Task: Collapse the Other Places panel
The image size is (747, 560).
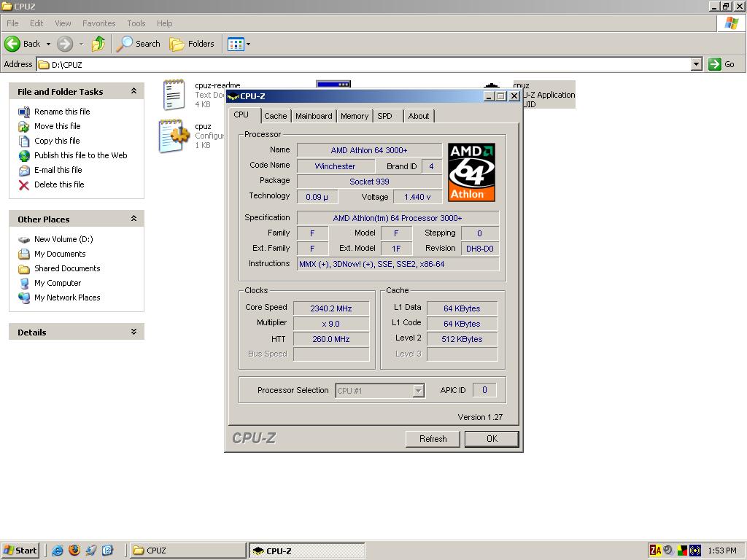Action: pos(133,219)
